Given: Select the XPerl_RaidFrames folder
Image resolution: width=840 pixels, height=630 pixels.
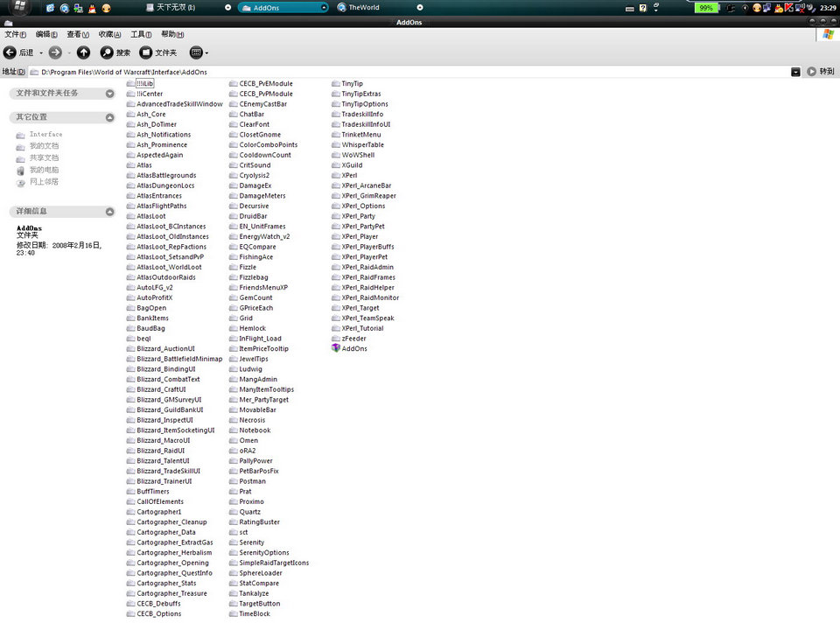Looking at the screenshot, I should pyautogui.click(x=363, y=277).
